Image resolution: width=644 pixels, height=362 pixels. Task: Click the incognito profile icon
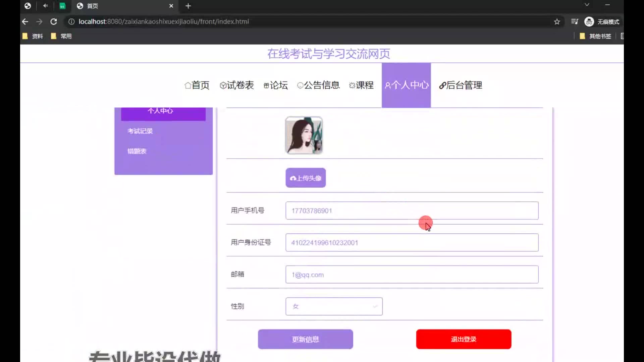589,22
